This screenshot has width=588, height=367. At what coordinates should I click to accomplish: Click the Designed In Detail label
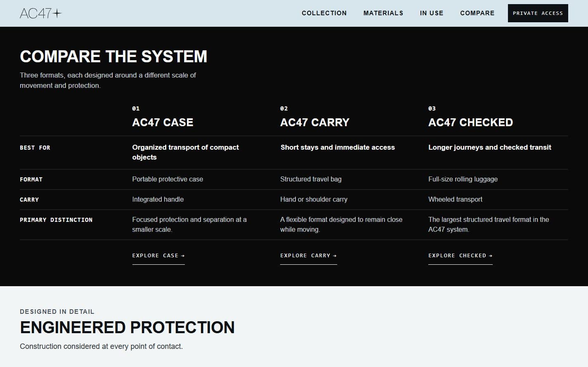(57, 312)
